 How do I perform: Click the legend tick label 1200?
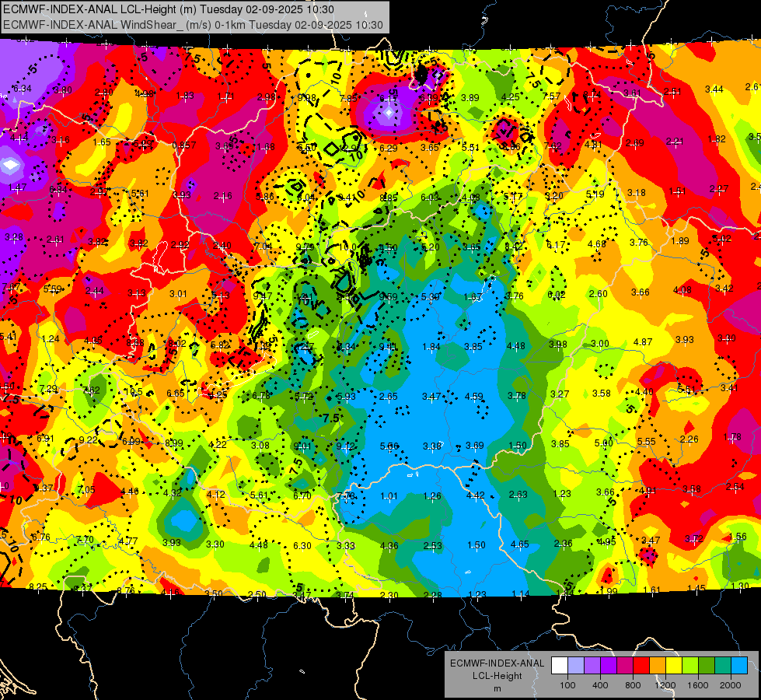(x=665, y=685)
